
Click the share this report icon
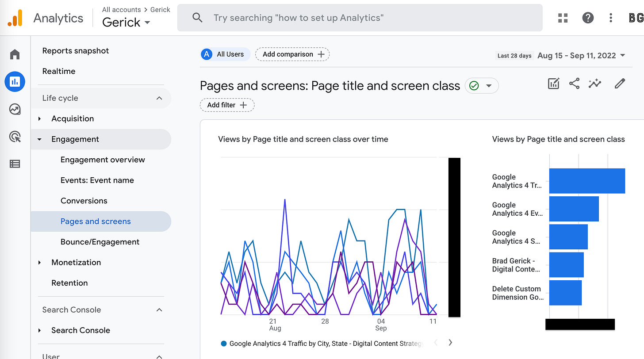pyautogui.click(x=574, y=83)
